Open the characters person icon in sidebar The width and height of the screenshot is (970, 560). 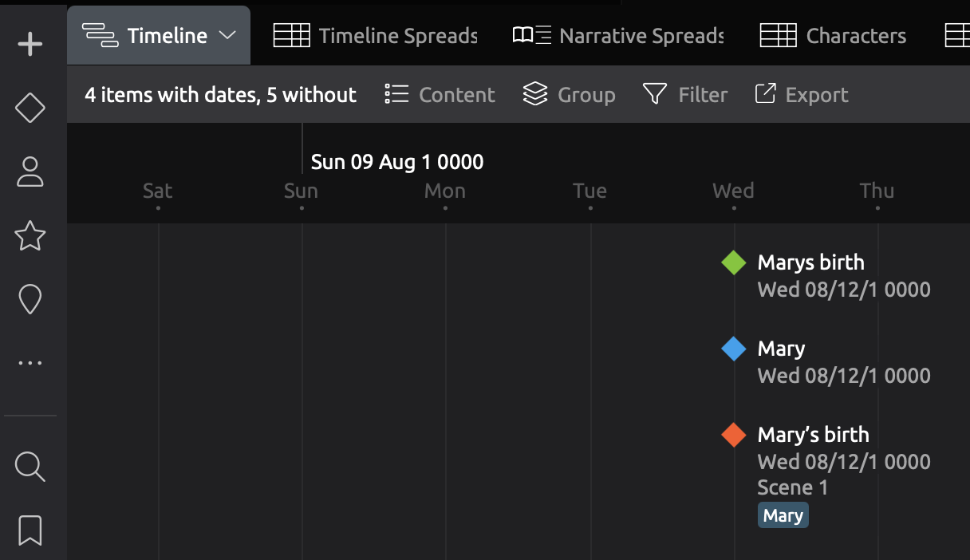tap(30, 172)
